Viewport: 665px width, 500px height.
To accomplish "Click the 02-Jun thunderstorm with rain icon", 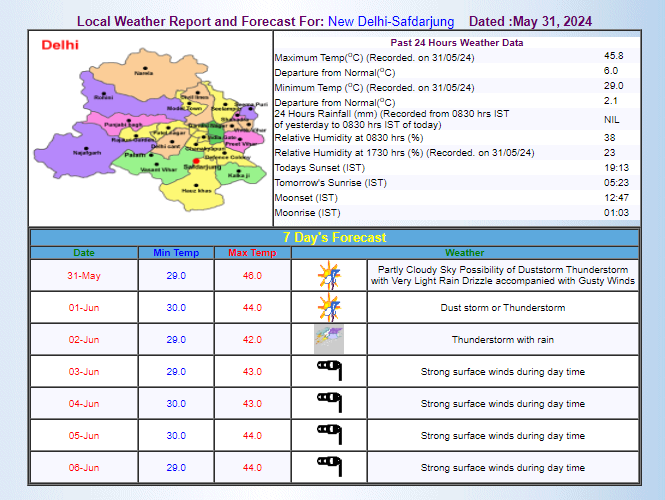I will point(329,339).
